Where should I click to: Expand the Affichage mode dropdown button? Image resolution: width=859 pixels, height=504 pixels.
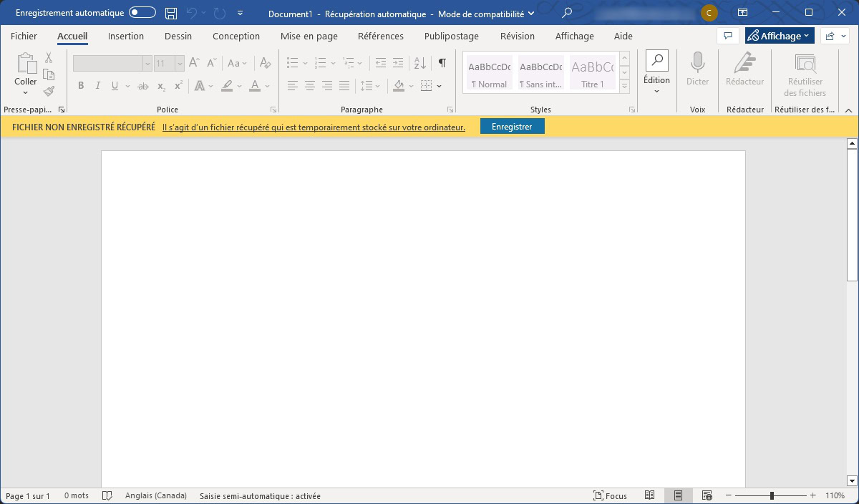click(x=779, y=36)
